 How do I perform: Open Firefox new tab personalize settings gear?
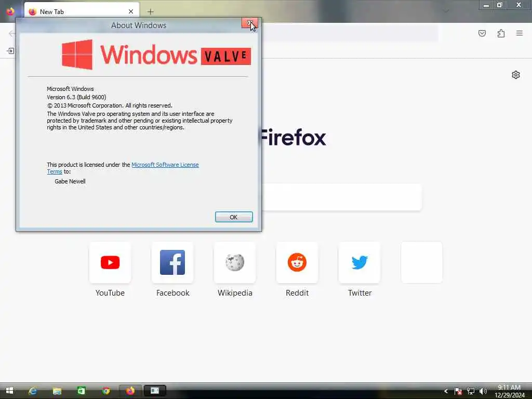point(516,75)
